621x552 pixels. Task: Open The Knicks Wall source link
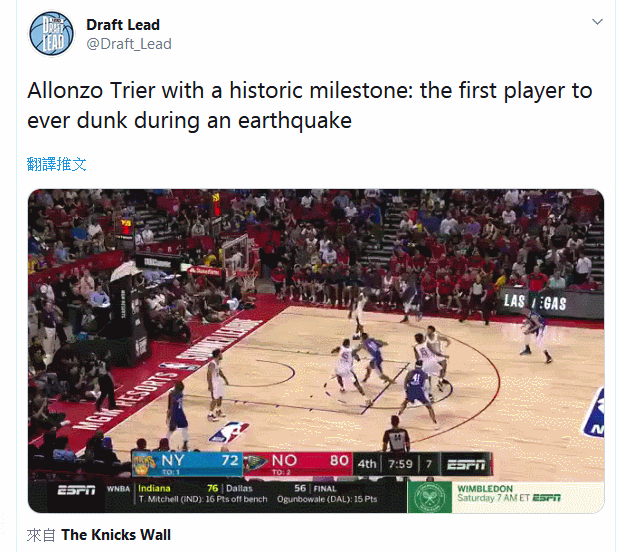click(x=116, y=535)
